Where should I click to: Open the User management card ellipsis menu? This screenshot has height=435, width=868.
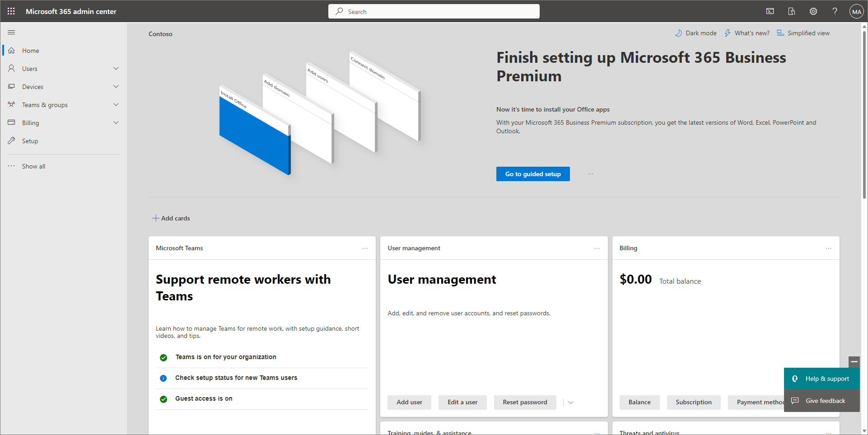point(597,248)
